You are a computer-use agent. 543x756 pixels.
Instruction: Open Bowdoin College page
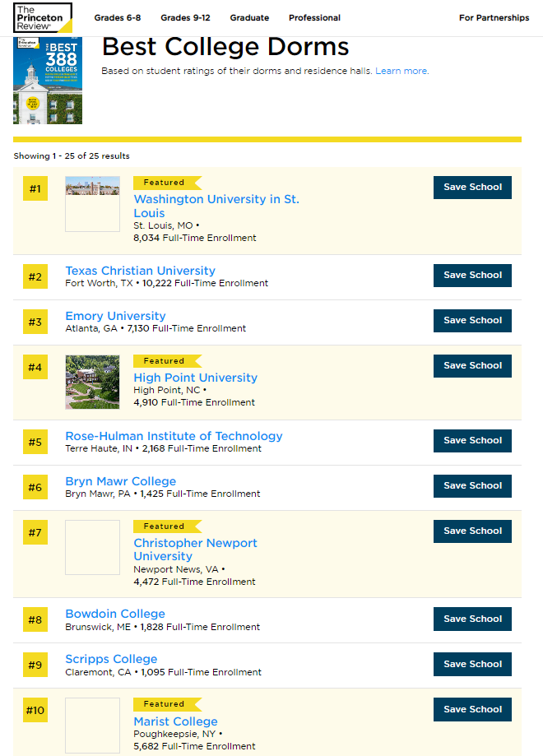click(115, 614)
